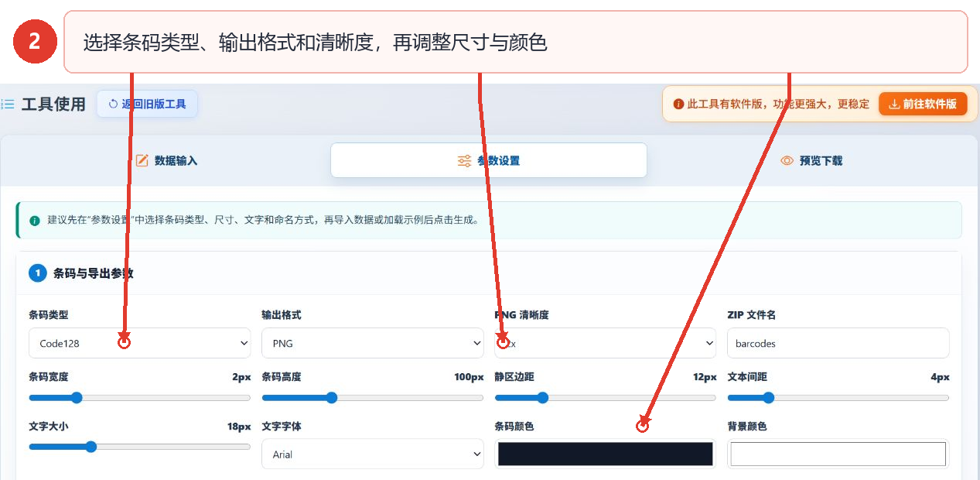Open the 条码类型 Code128 dropdown

(140, 343)
